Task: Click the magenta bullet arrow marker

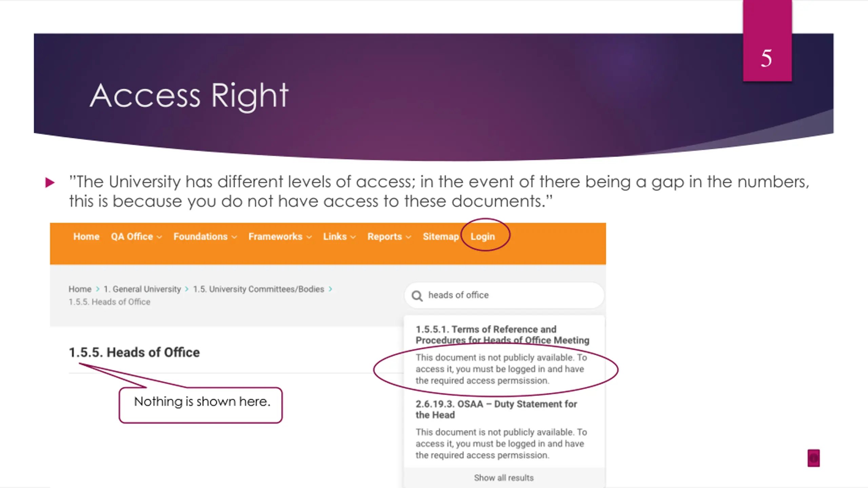Action: pyautogui.click(x=50, y=183)
